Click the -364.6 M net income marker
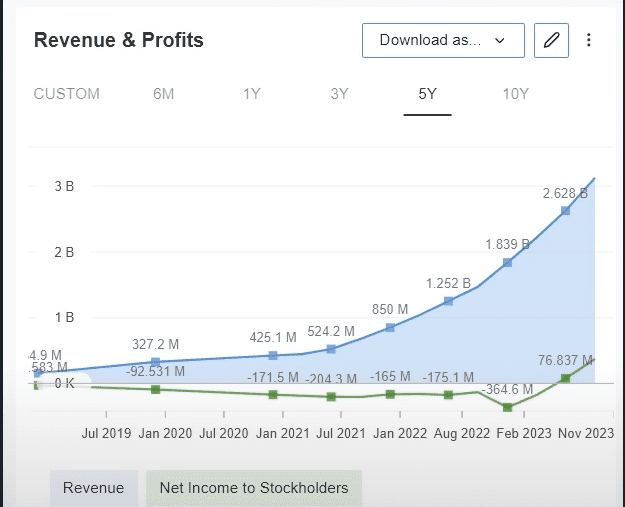This screenshot has width=625, height=507. coord(507,407)
